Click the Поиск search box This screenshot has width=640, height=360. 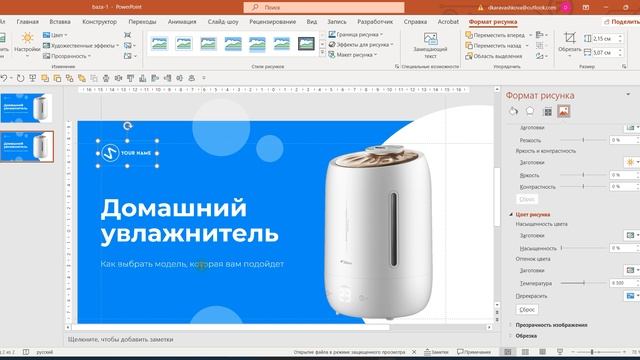click(324, 7)
